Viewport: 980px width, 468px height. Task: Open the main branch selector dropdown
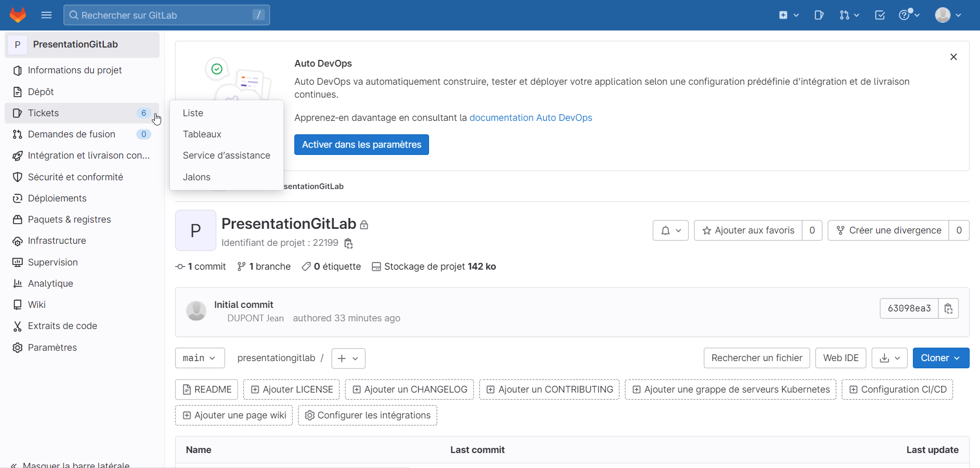point(200,358)
